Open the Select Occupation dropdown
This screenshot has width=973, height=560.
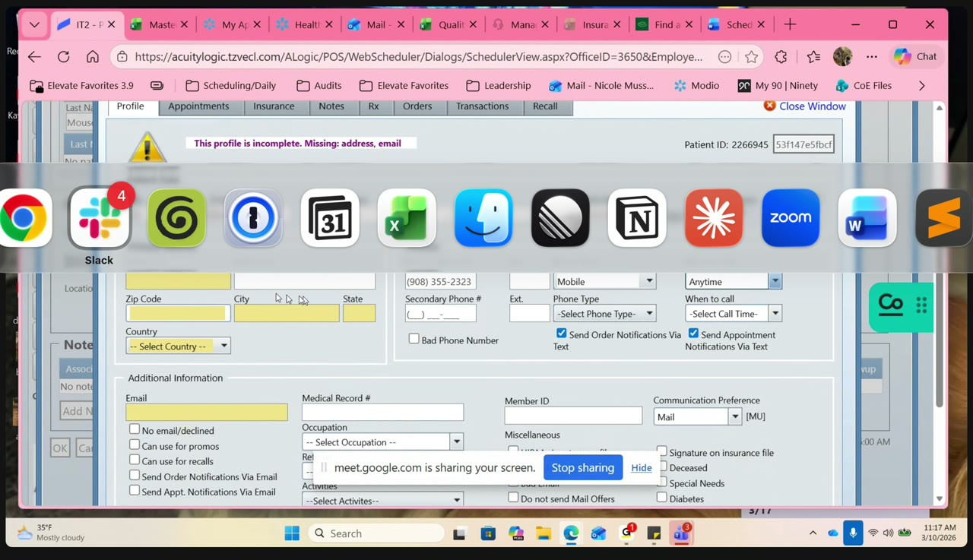point(382,442)
